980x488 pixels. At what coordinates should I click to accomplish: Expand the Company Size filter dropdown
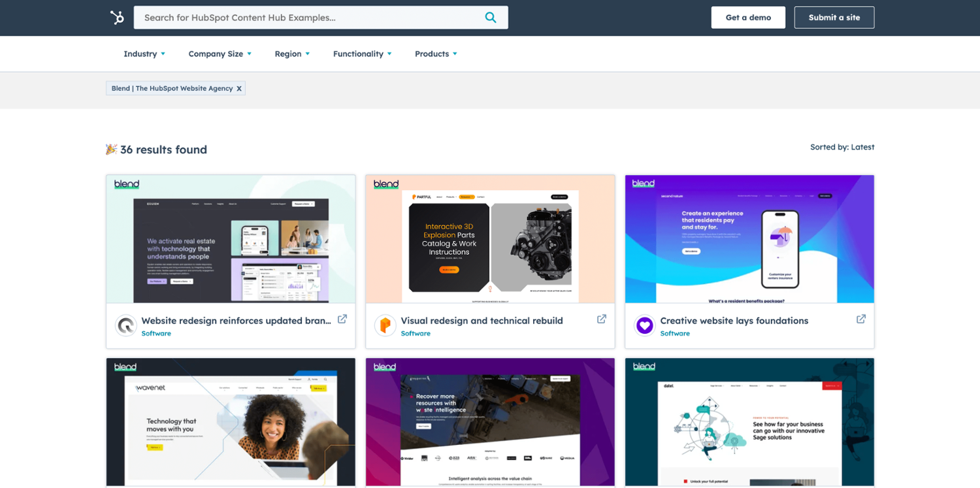pyautogui.click(x=220, y=54)
